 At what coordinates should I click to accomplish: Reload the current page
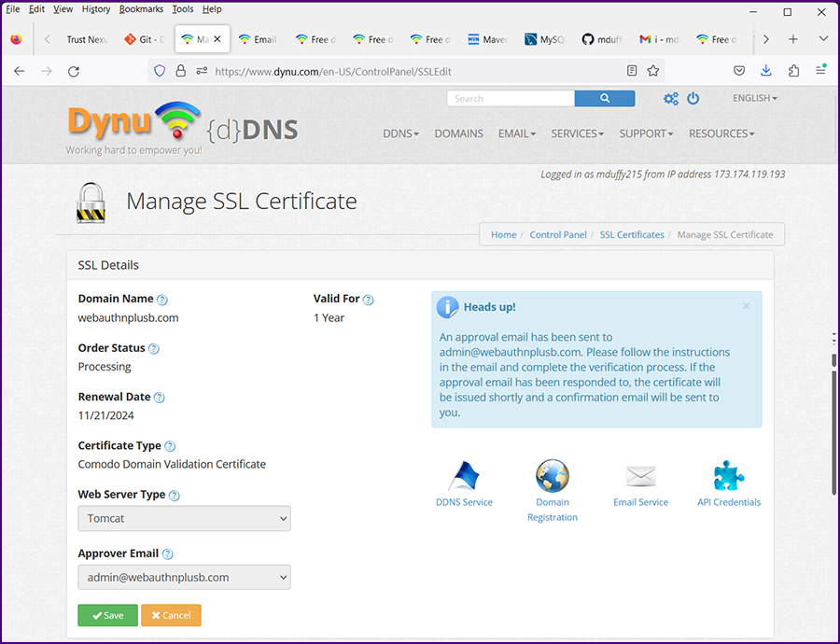tap(74, 71)
